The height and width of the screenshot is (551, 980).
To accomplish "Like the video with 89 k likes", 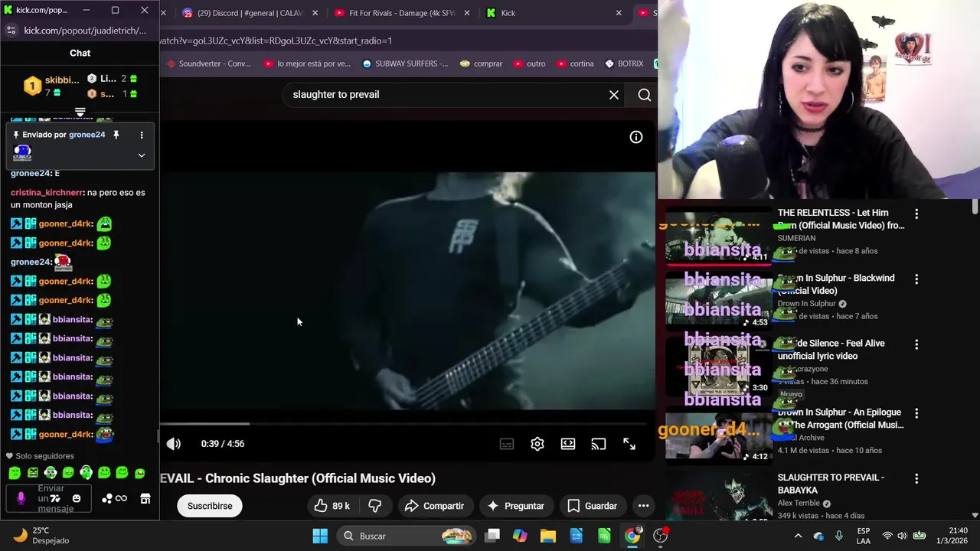I will (x=332, y=506).
